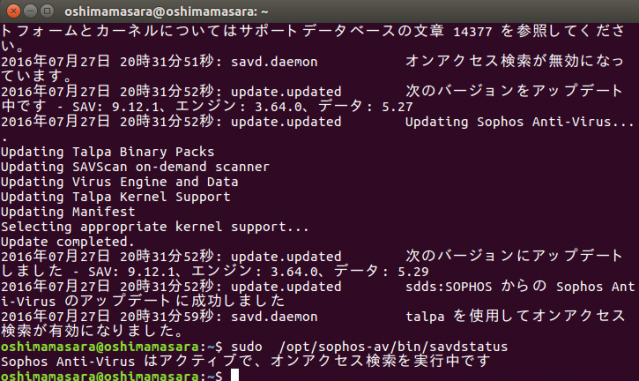Click the blinking cursor at the prompt

[235, 375]
